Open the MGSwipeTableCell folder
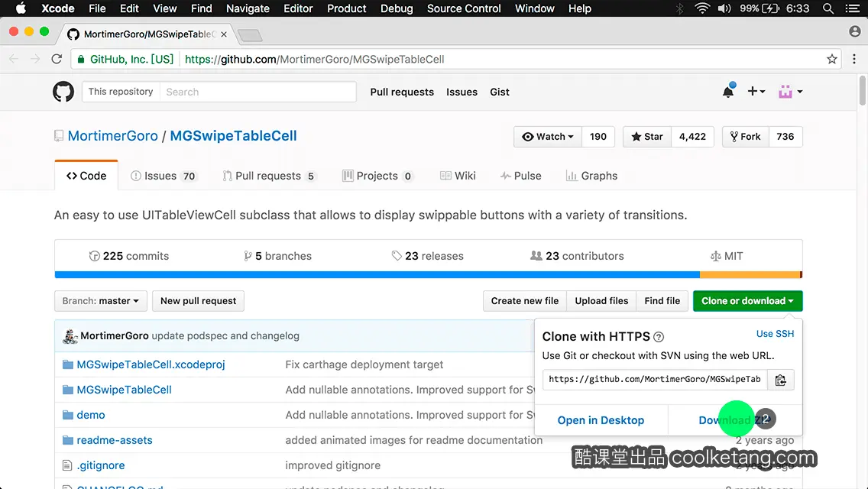The height and width of the screenshot is (489, 868). point(124,390)
